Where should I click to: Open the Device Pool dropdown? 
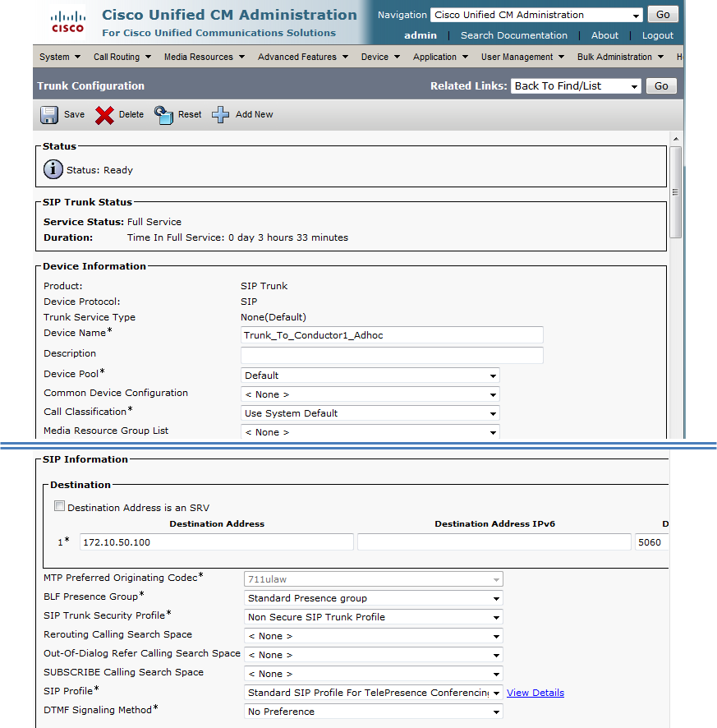(370, 376)
